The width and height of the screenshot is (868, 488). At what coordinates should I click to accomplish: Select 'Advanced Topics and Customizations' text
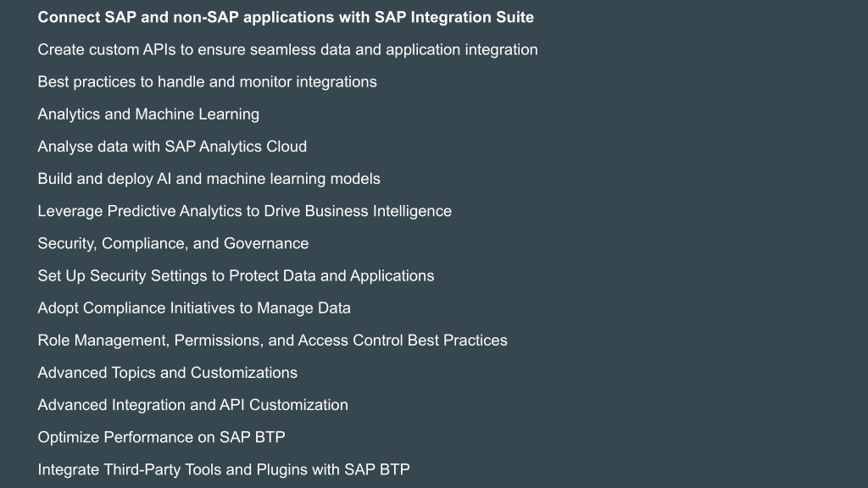coord(167,373)
